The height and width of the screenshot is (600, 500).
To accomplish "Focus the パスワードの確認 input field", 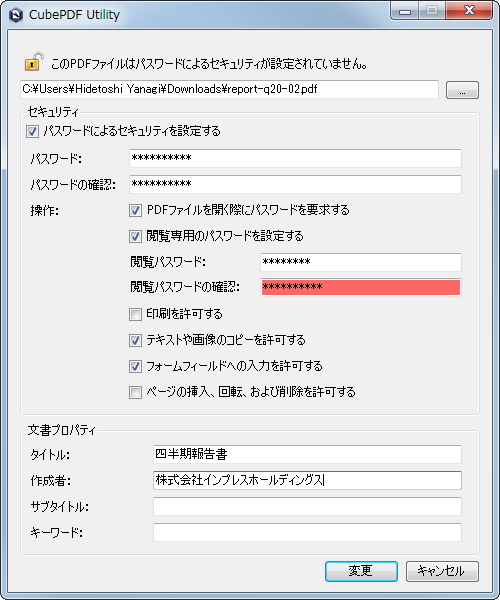I will point(295,184).
